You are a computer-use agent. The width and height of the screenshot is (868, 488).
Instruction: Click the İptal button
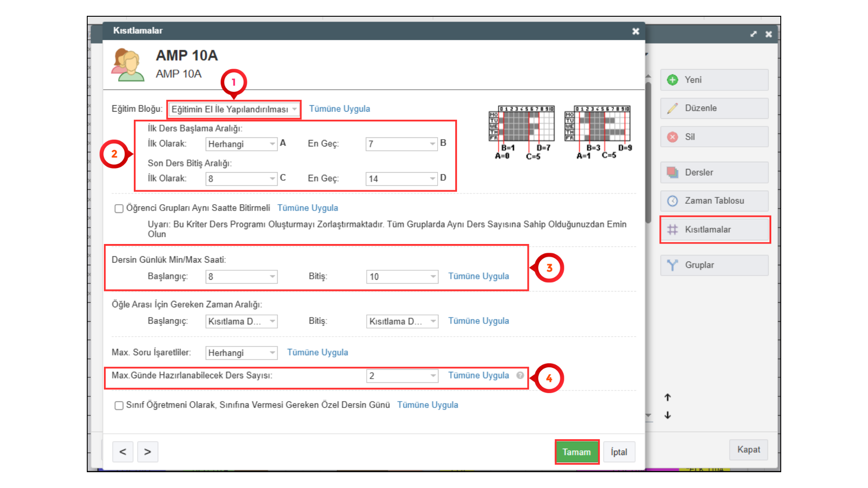pyautogui.click(x=619, y=452)
